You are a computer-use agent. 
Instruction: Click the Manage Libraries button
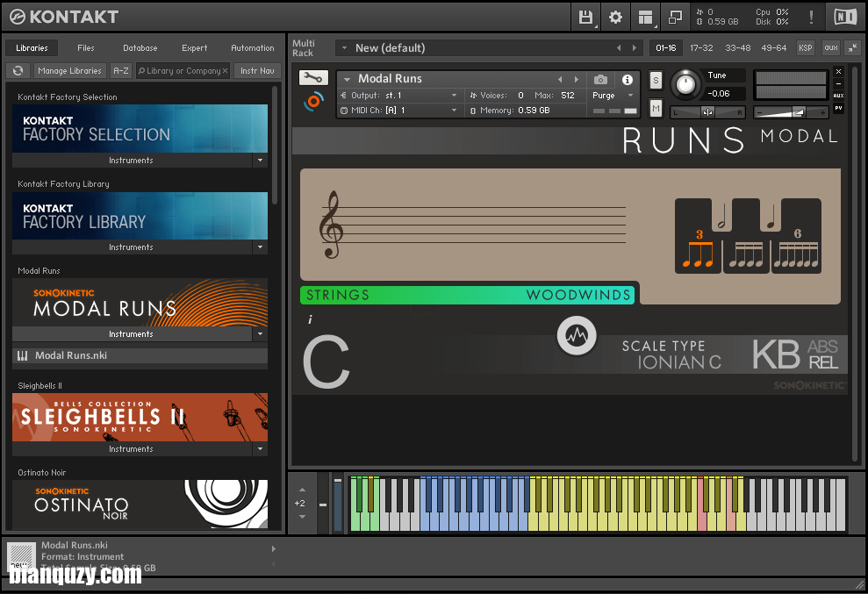coord(69,71)
